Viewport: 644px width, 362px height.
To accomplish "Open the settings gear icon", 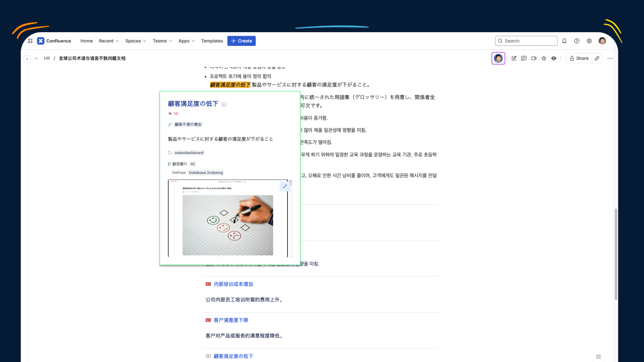I will tap(589, 41).
